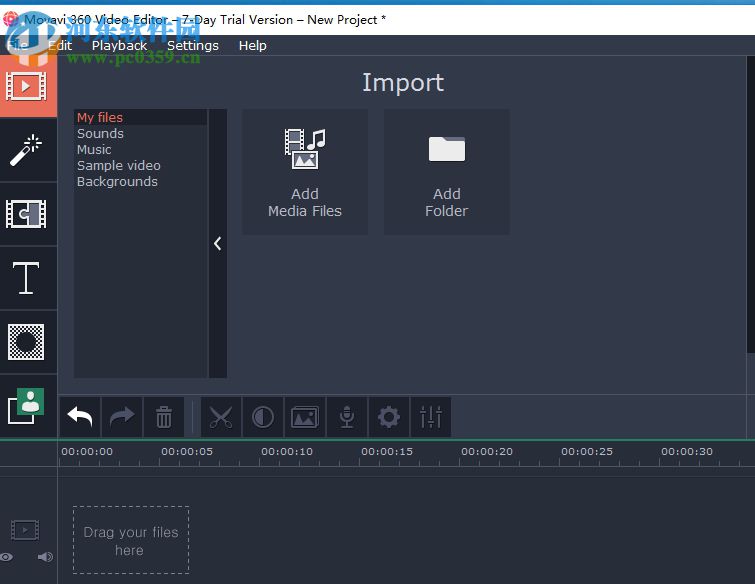Click the Drag your files here dropzone
Viewport: 755px width, 584px height.
[131, 540]
